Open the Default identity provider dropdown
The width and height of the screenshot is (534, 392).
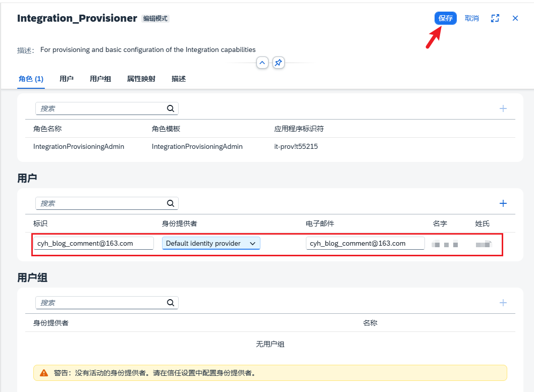pyautogui.click(x=210, y=243)
